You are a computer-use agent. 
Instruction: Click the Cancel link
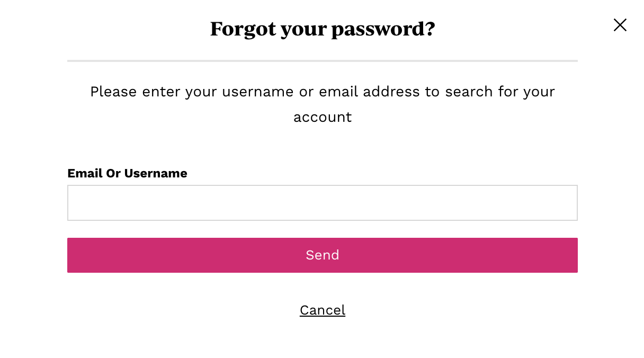point(322,310)
